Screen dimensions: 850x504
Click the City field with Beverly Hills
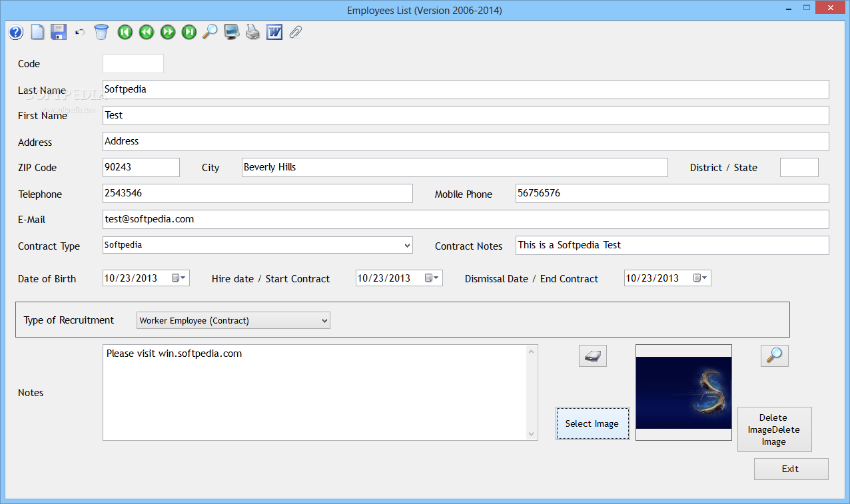(x=454, y=167)
